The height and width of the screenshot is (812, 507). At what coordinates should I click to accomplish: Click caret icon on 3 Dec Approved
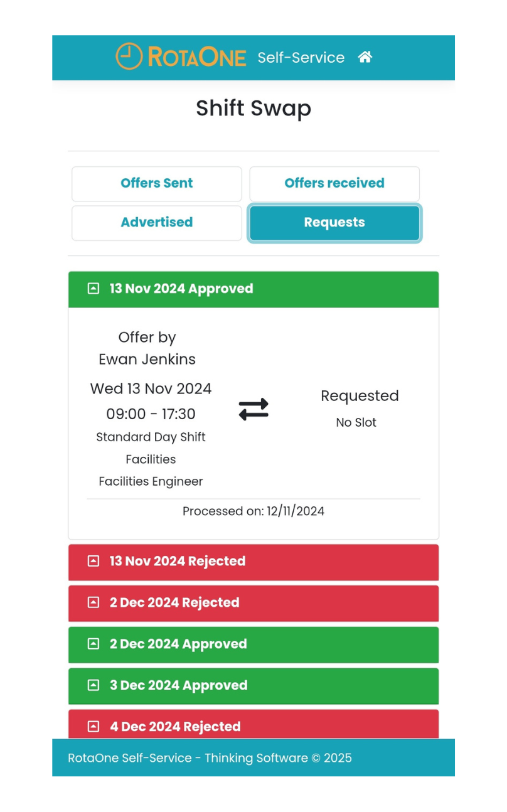coord(93,685)
